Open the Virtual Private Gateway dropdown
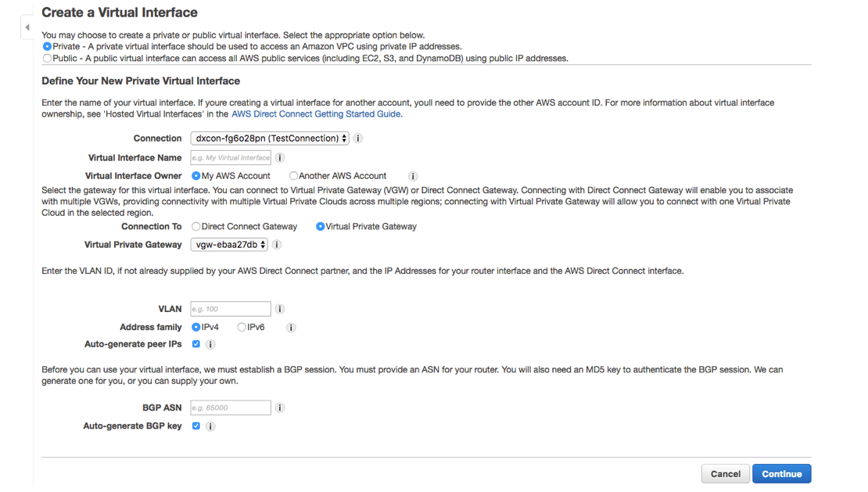The width and height of the screenshot is (868, 492). [x=229, y=245]
